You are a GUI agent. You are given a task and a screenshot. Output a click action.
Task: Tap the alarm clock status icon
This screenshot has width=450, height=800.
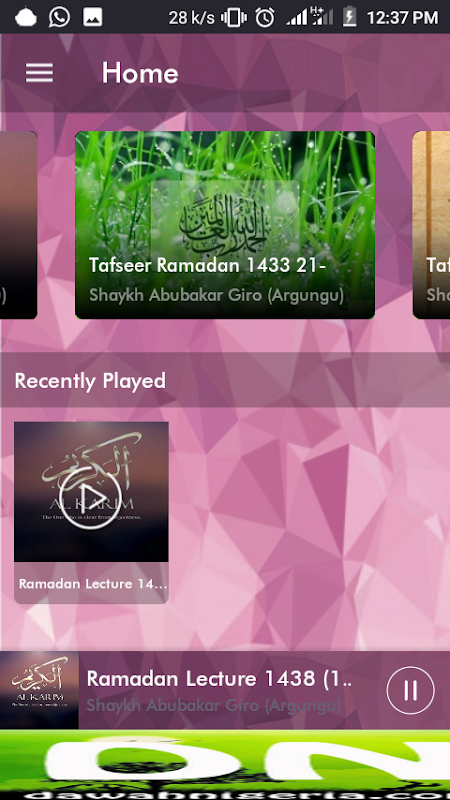pos(265,17)
